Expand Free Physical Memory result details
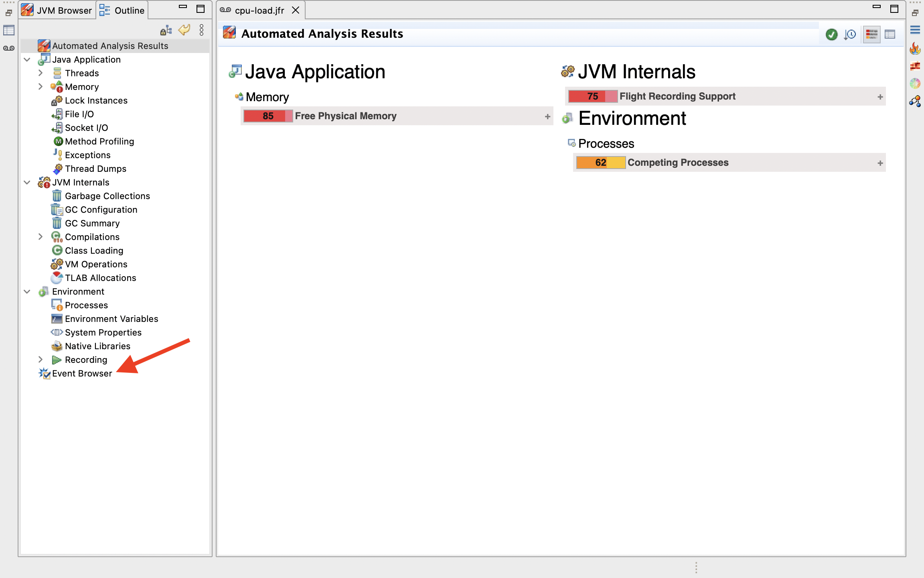This screenshot has width=924, height=578. (547, 116)
